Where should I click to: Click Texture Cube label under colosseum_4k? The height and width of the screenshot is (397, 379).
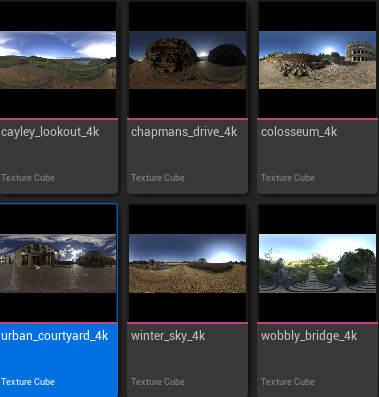pyautogui.click(x=288, y=178)
